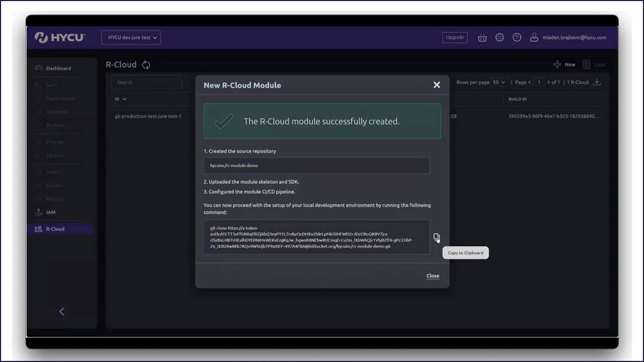
Task: Open IAM in the sidebar
Action: (x=50, y=212)
